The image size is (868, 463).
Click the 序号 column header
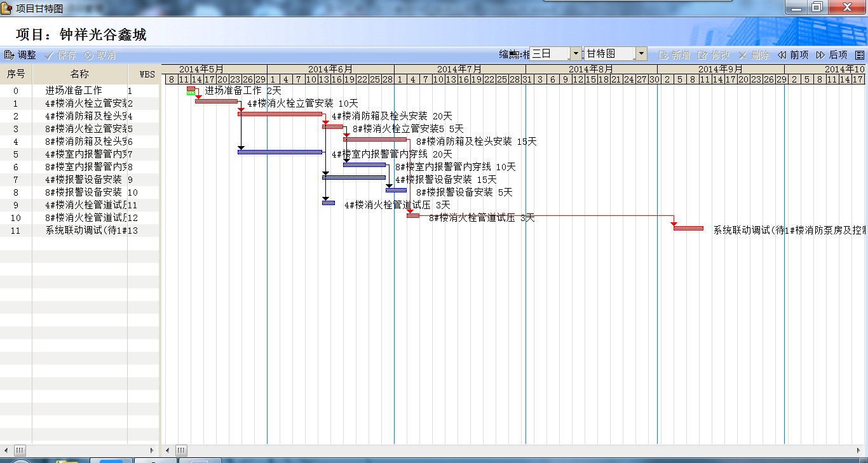(16, 74)
